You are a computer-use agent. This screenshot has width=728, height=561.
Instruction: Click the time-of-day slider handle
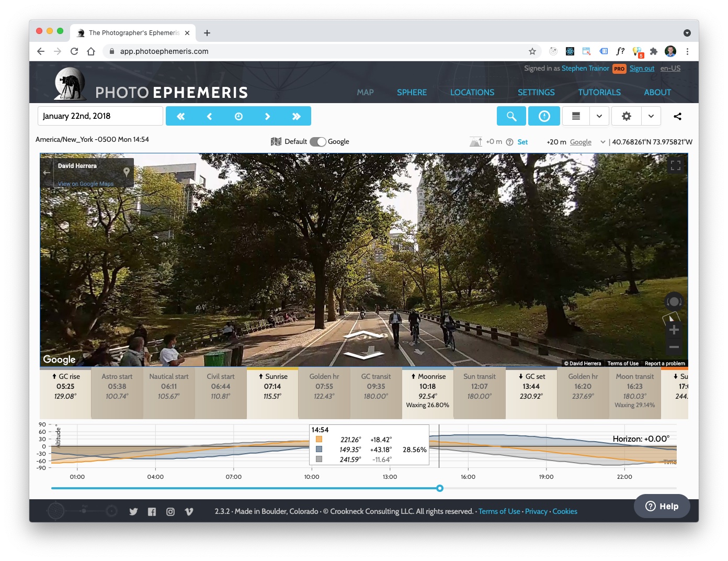pyautogui.click(x=440, y=488)
